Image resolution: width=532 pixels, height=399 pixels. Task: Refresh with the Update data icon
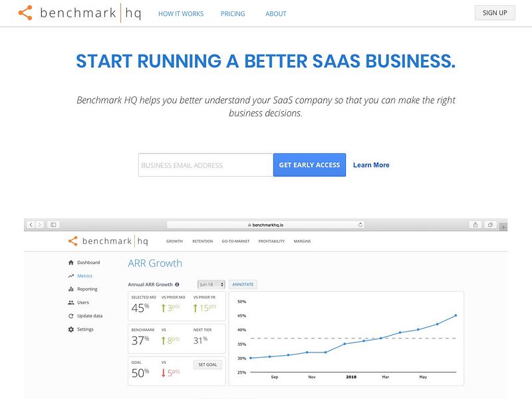click(70, 316)
